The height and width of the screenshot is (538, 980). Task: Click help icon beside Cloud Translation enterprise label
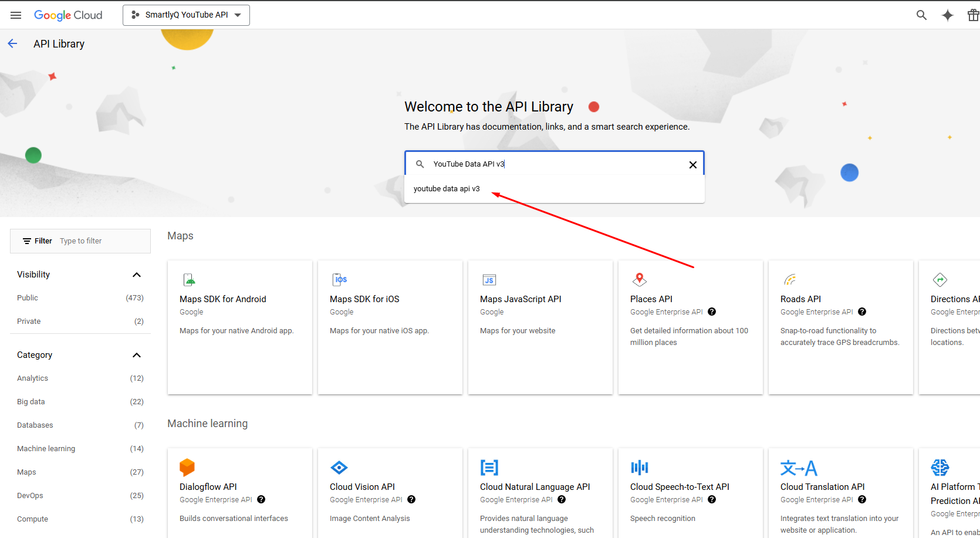pyautogui.click(x=862, y=499)
